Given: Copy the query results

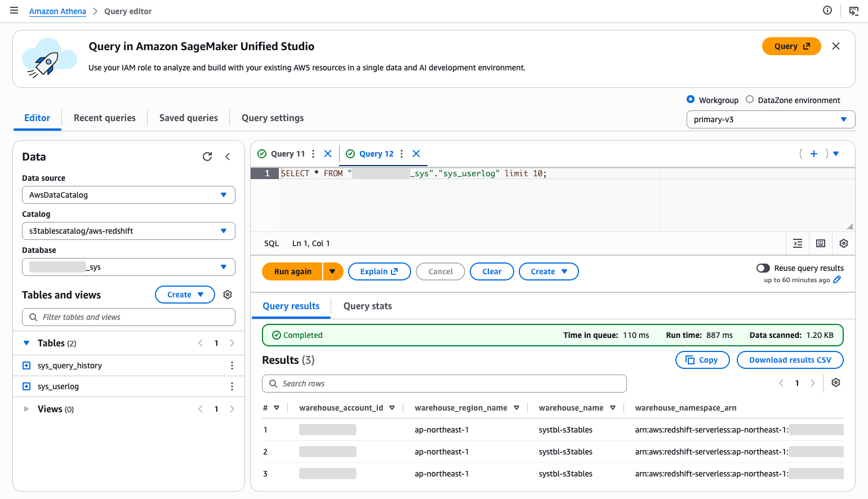Looking at the screenshot, I should (x=702, y=360).
